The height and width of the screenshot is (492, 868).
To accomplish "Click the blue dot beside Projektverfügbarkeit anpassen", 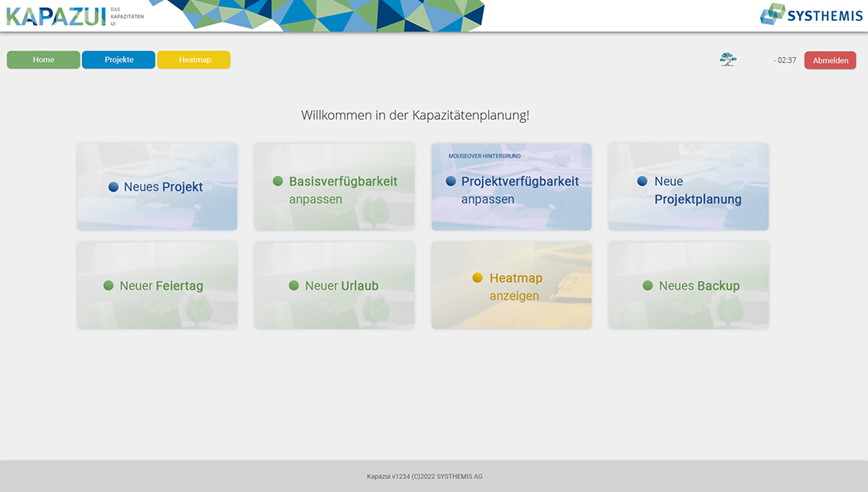I will tap(451, 182).
